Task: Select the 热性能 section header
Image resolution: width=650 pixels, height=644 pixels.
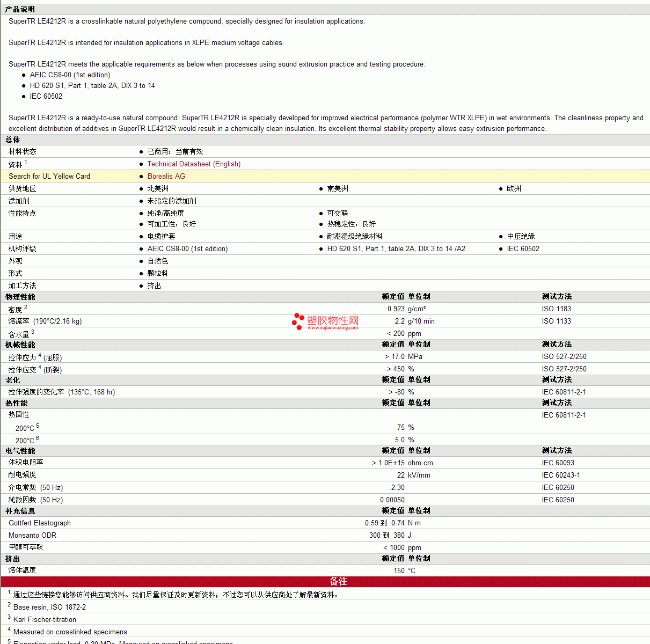Action: (x=17, y=403)
